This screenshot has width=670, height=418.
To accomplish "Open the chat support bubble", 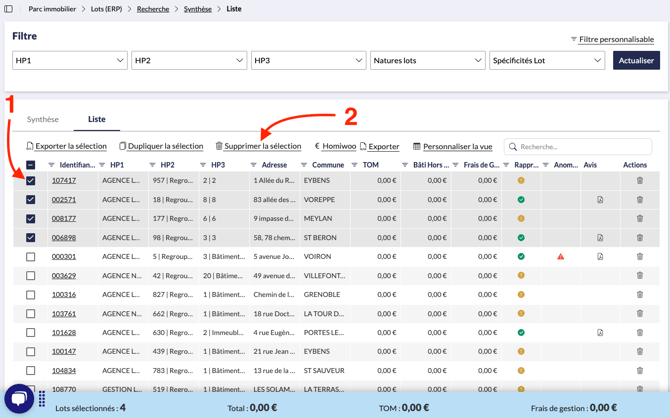I will tap(19, 398).
